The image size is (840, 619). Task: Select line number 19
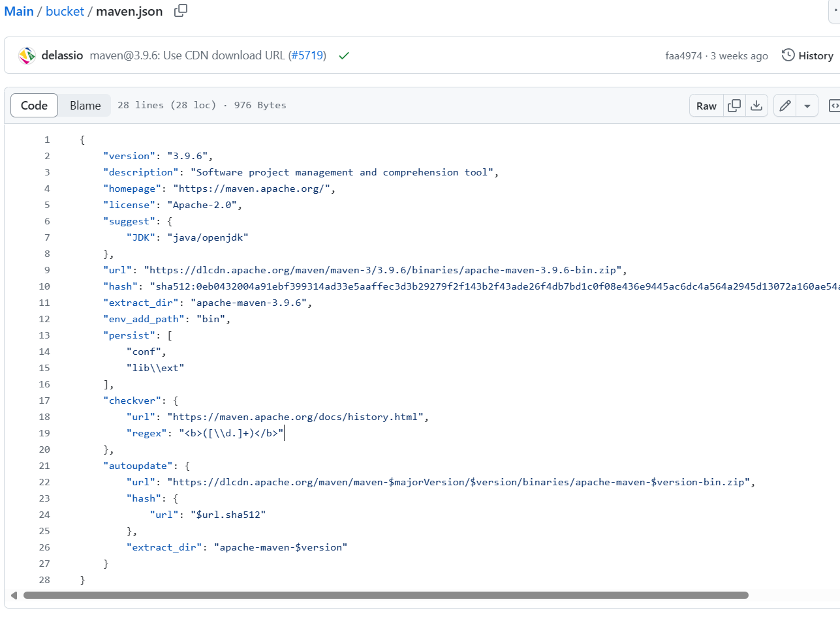[x=44, y=433]
